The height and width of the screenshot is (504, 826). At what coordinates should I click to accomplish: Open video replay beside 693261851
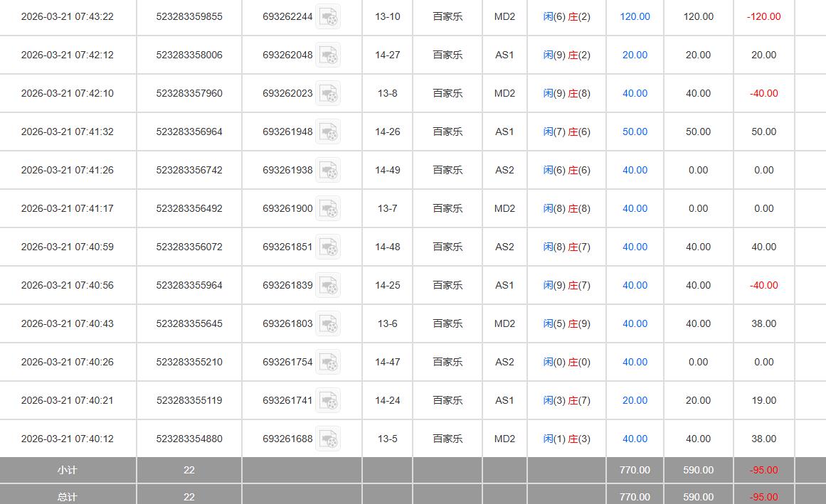pyautogui.click(x=328, y=247)
